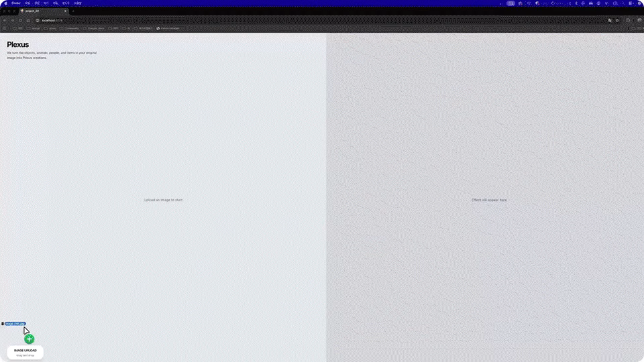Click the translate page icon

pos(610,20)
